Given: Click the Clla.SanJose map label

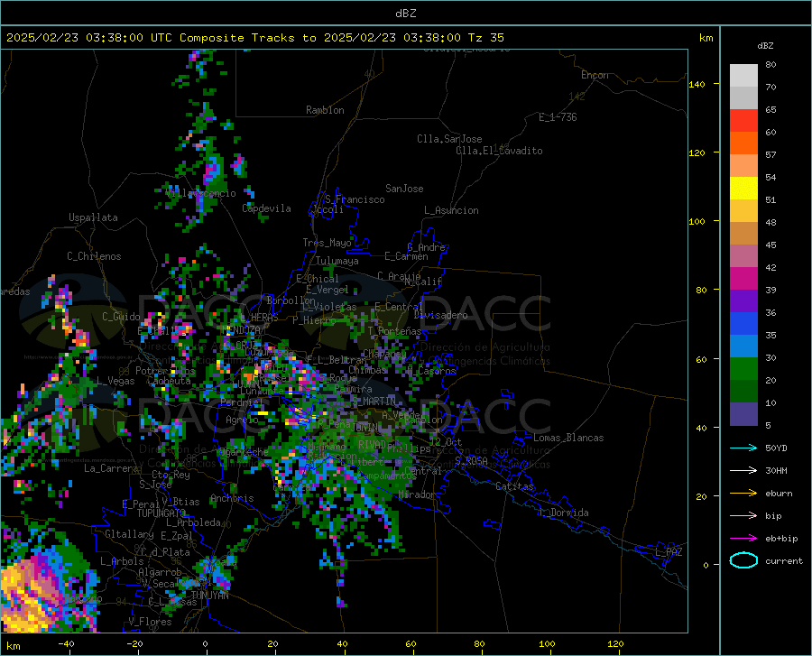Looking at the screenshot, I should tap(449, 139).
